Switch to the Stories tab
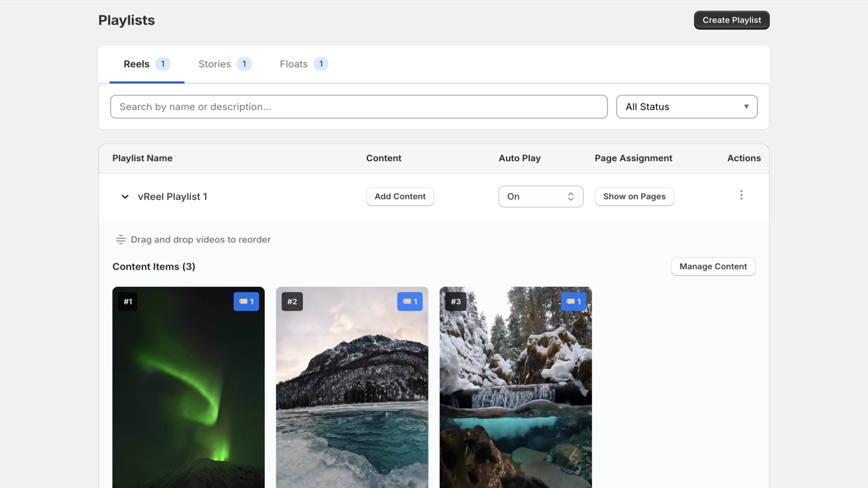The width and height of the screenshot is (868, 488). coord(214,63)
